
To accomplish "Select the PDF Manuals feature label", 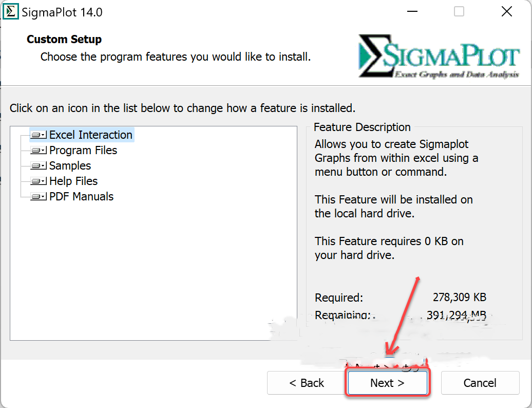I will pyautogui.click(x=81, y=197).
